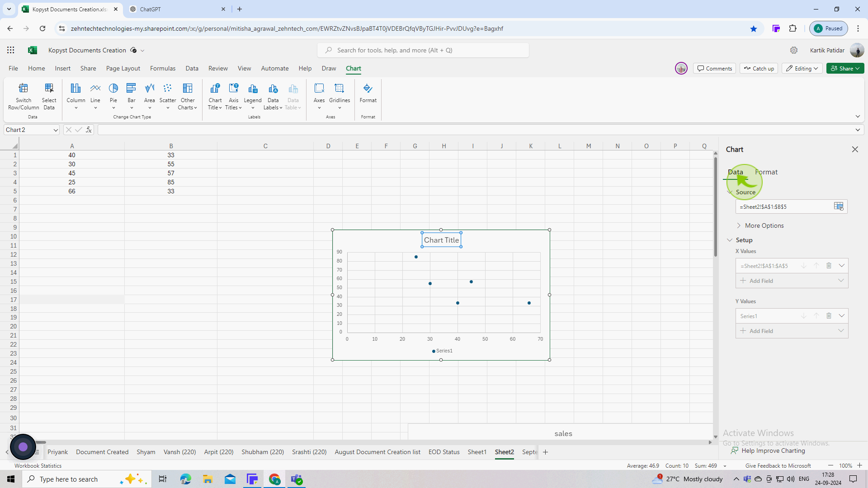
Task: Open the browser extensions icon
Action: [x=793, y=28]
